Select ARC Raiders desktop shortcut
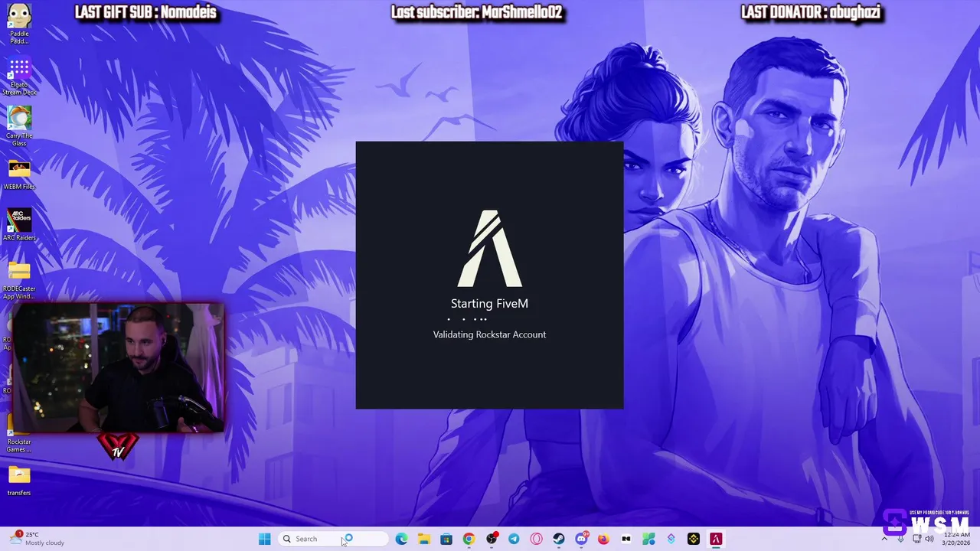 [x=19, y=225]
